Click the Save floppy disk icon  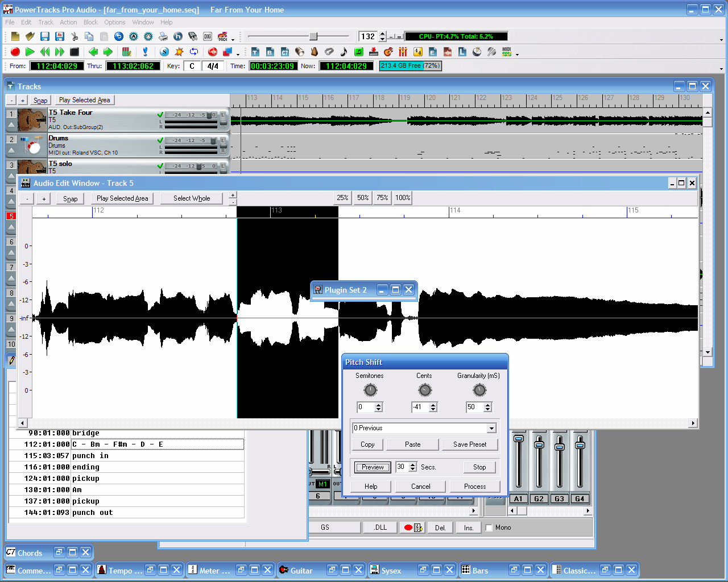[45, 36]
